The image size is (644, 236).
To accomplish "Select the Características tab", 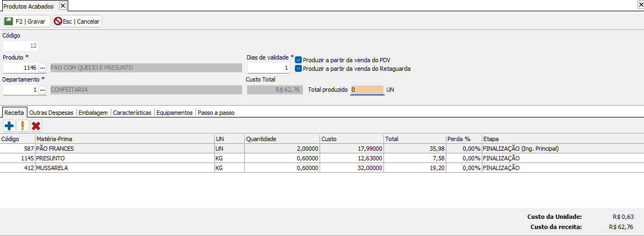I will (132, 113).
